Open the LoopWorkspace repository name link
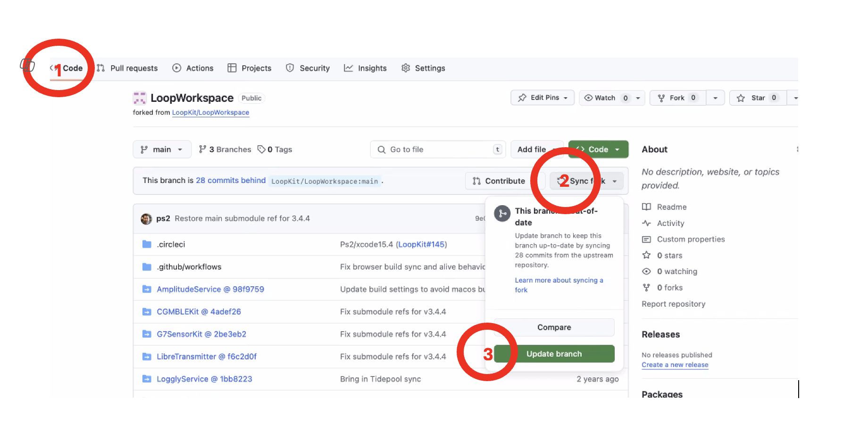868x433 pixels. [x=192, y=98]
